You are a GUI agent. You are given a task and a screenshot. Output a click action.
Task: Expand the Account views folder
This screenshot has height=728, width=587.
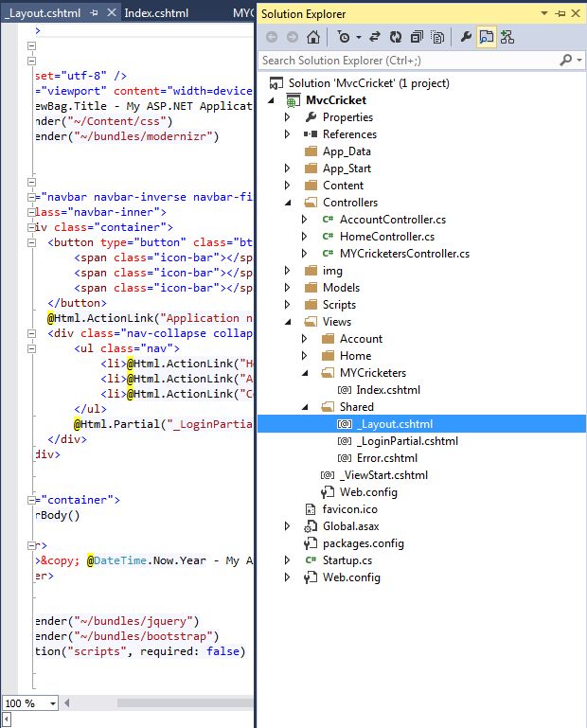(305, 339)
